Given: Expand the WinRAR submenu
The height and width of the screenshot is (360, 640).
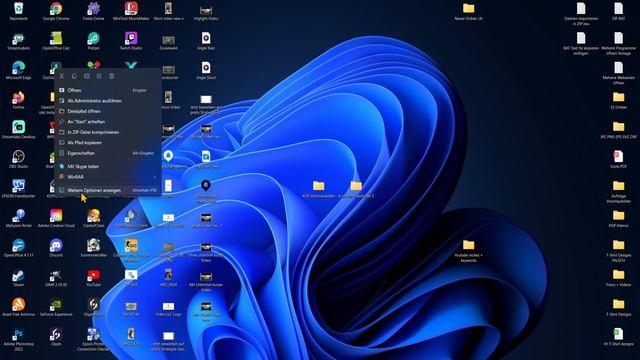Looking at the screenshot, I should 108,177.
